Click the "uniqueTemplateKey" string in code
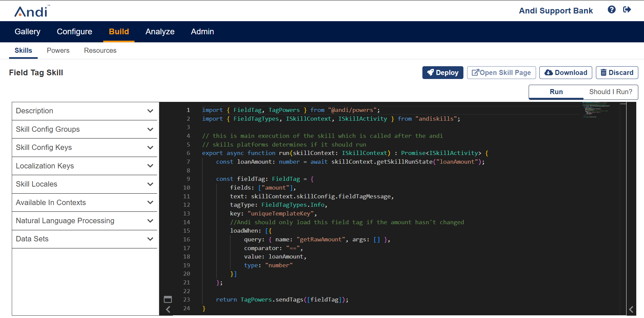The width and height of the screenshot is (644, 318). (281, 213)
